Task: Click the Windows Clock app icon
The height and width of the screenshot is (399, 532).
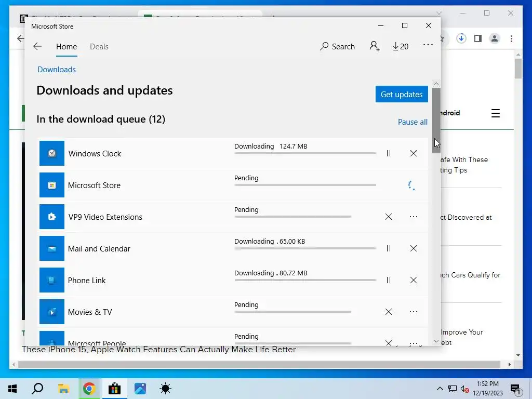Action: [52, 153]
